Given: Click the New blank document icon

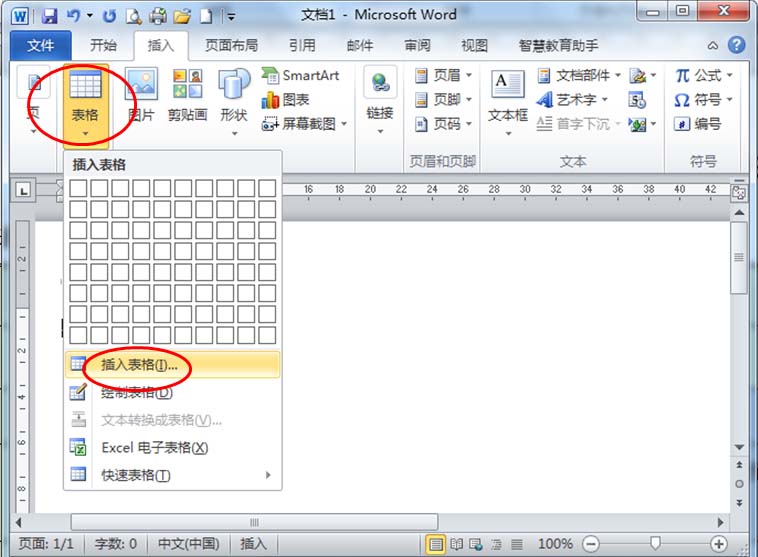Looking at the screenshot, I should [x=206, y=16].
